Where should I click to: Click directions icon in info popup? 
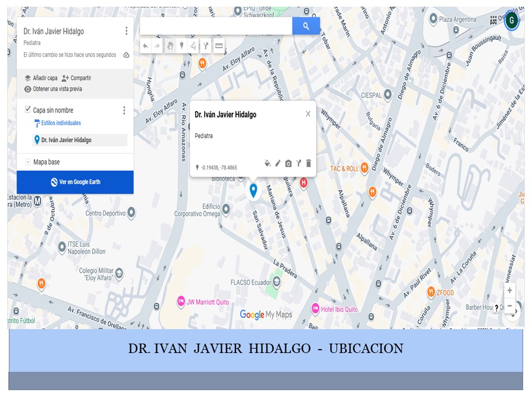299,163
